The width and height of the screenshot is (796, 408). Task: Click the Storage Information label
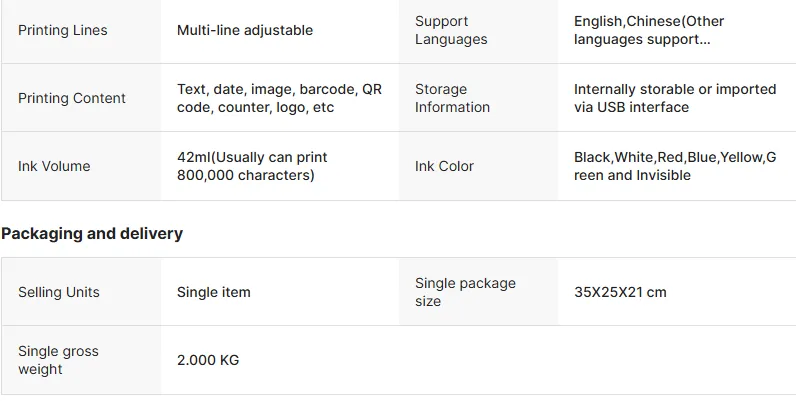coord(452,98)
